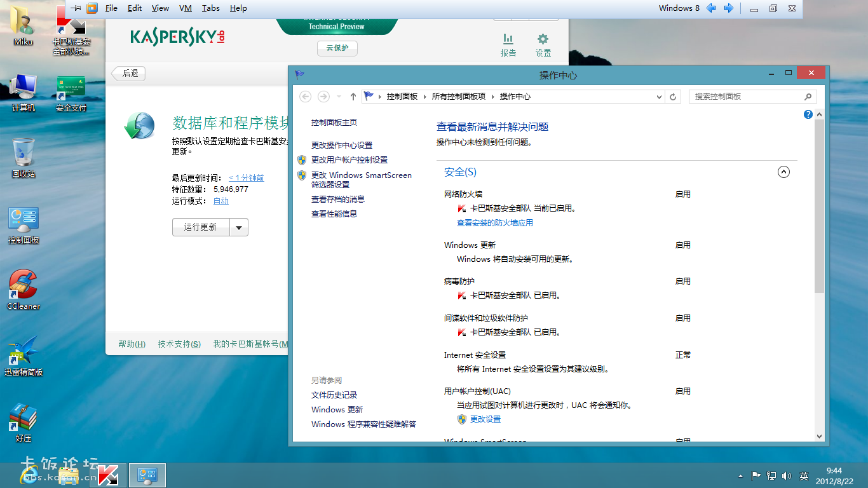The image size is (868, 488).
Task: Open the Help menu
Action: tap(238, 8)
